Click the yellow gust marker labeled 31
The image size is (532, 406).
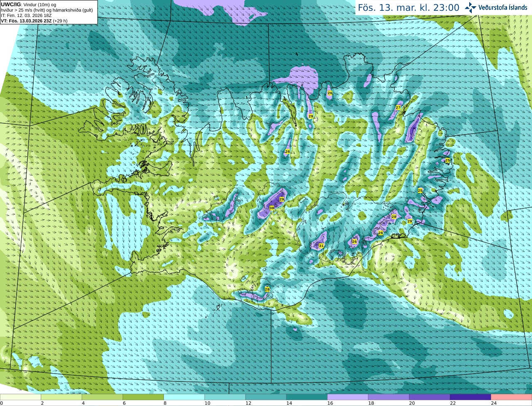click(x=321, y=246)
